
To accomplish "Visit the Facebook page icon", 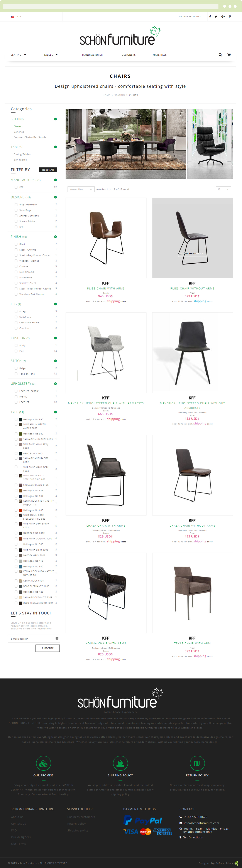I will click(210, 17).
